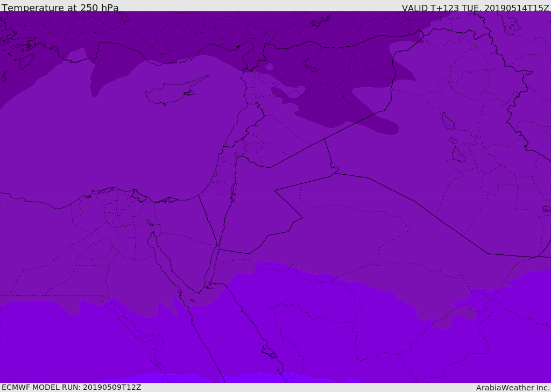Click the island of Cyprus on the map

[174, 91]
